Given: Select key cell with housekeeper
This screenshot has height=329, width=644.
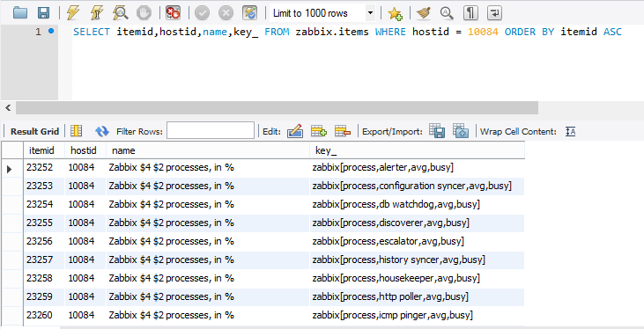Looking at the screenshot, I should (417, 278).
